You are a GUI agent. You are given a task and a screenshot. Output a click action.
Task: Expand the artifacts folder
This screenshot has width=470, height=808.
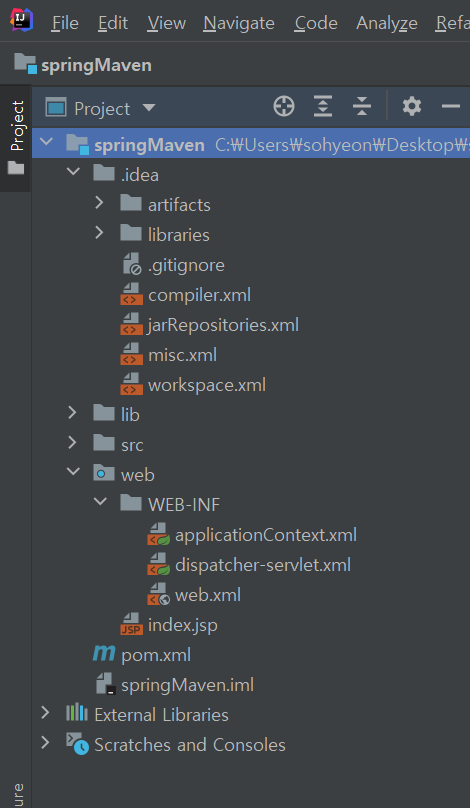coord(99,203)
